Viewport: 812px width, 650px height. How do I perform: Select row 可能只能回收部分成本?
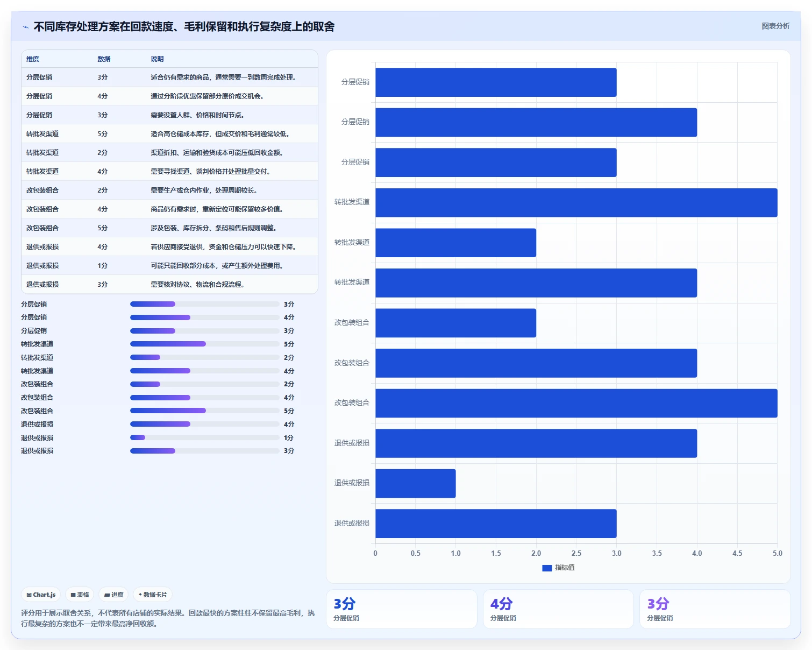click(x=169, y=265)
